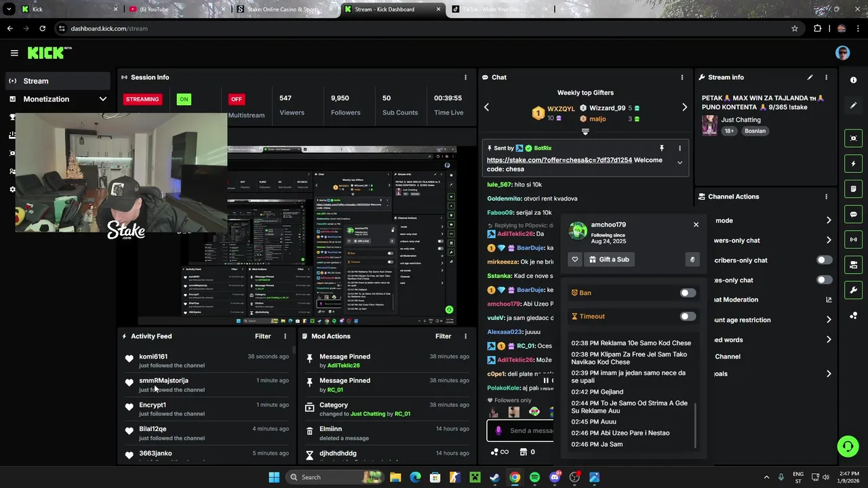Screen dimensions: 868x488
Task: Click the three-circles icon in right sidebar
Action: tap(853, 316)
